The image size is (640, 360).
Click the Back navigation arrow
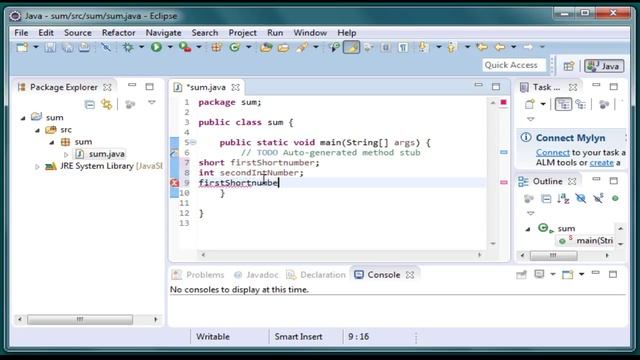[500, 47]
